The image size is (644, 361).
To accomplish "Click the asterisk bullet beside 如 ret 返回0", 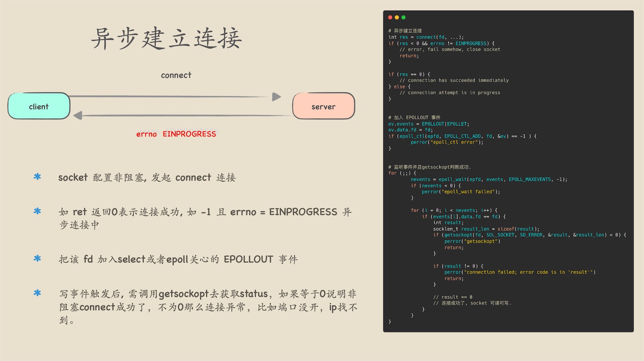I will pyautogui.click(x=37, y=211).
